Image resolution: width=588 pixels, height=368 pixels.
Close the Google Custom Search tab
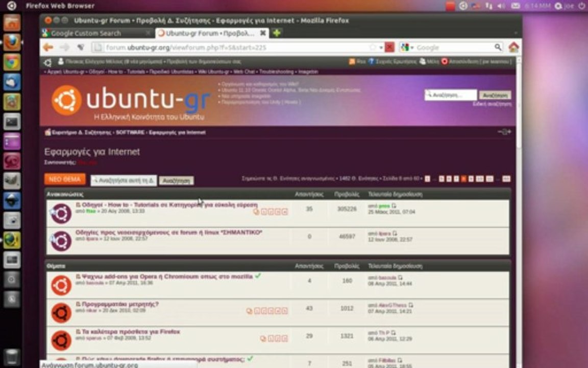(x=148, y=33)
